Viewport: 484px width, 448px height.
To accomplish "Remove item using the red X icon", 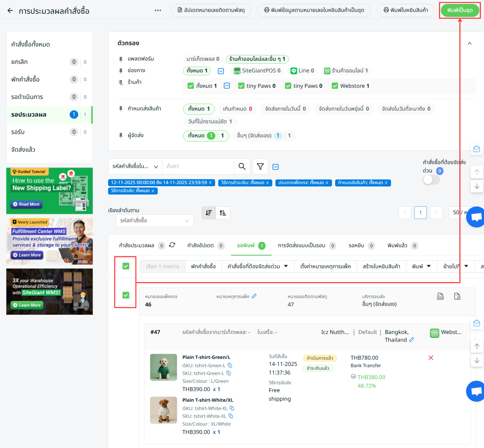I will coord(431,358).
